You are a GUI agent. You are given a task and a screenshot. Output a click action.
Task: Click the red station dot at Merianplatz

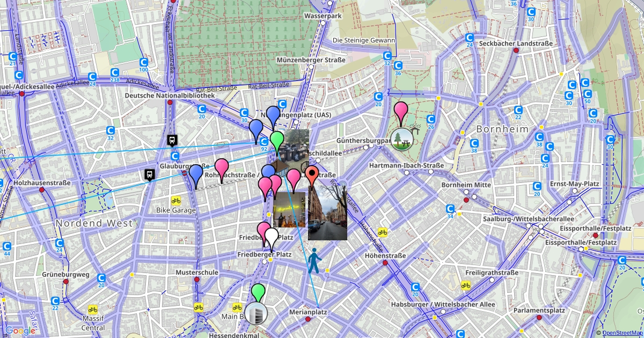pyautogui.click(x=308, y=319)
